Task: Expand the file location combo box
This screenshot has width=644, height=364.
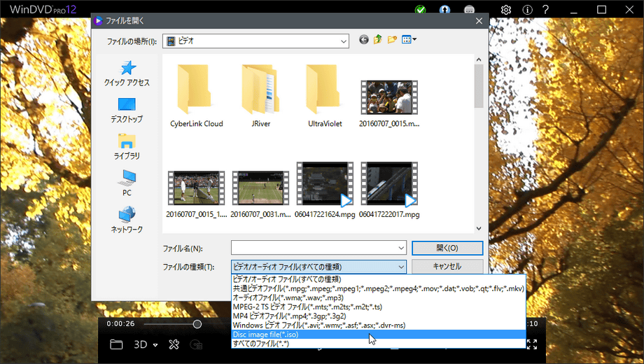Action: click(x=344, y=41)
